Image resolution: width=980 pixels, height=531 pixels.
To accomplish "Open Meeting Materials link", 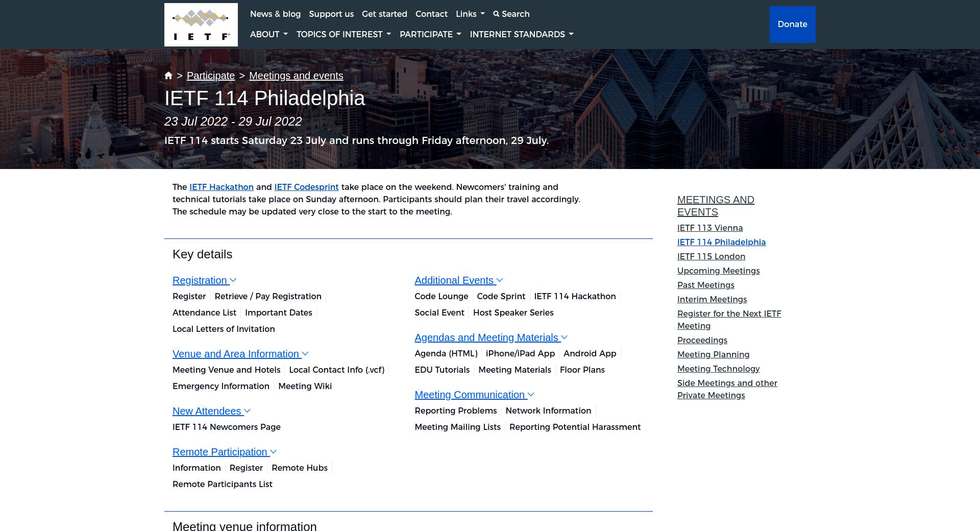I will coord(514,370).
